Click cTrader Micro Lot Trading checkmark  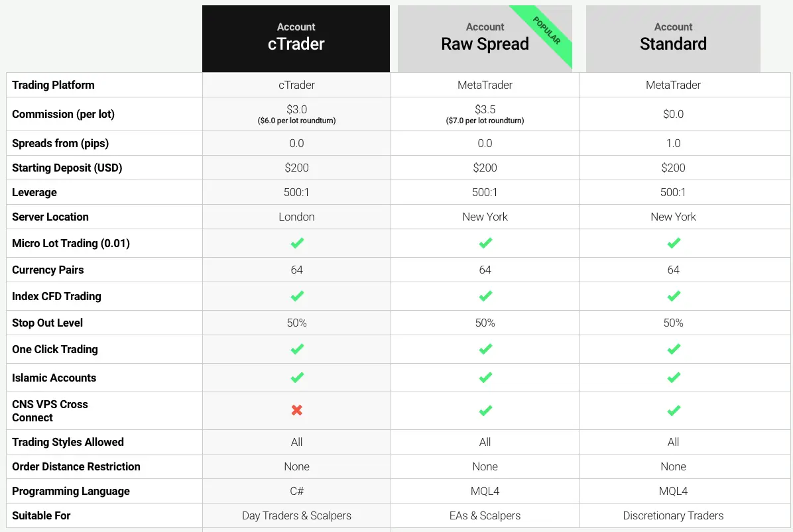297,243
